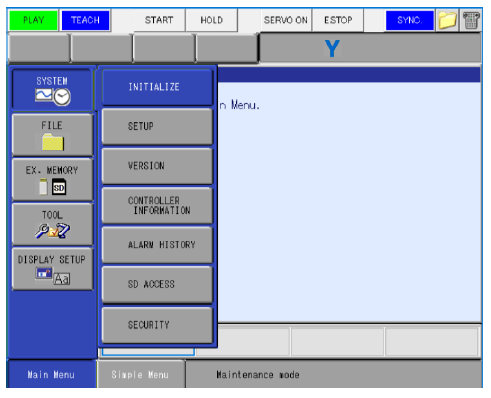The image size is (491, 398).
Task: Click the Simple Menu button
Action: 140,375
